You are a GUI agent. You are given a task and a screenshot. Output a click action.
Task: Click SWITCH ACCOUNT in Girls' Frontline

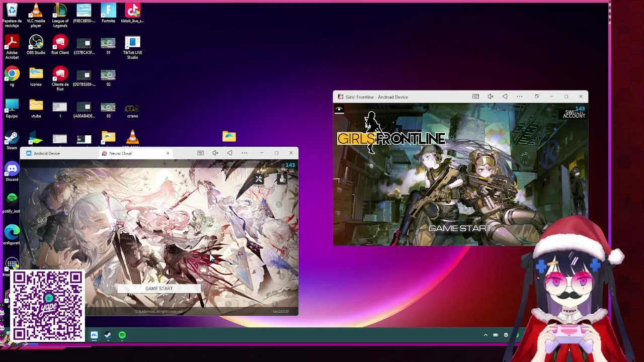pos(574,114)
